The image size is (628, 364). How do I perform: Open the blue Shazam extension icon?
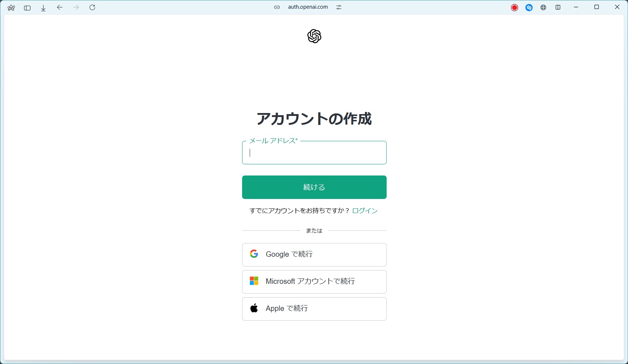pos(529,8)
